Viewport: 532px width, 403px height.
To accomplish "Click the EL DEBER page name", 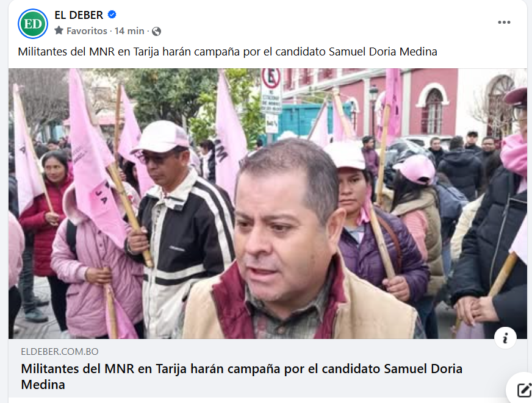I will [79, 15].
